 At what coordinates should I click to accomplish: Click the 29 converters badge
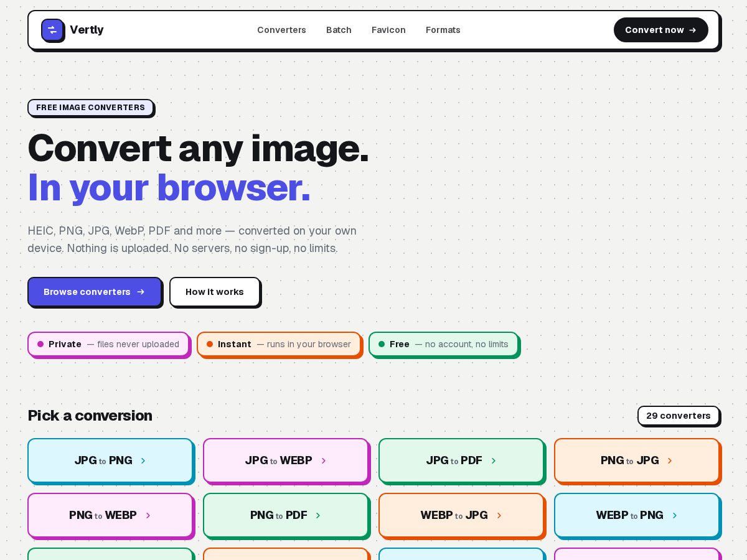(x=679, y=416)
